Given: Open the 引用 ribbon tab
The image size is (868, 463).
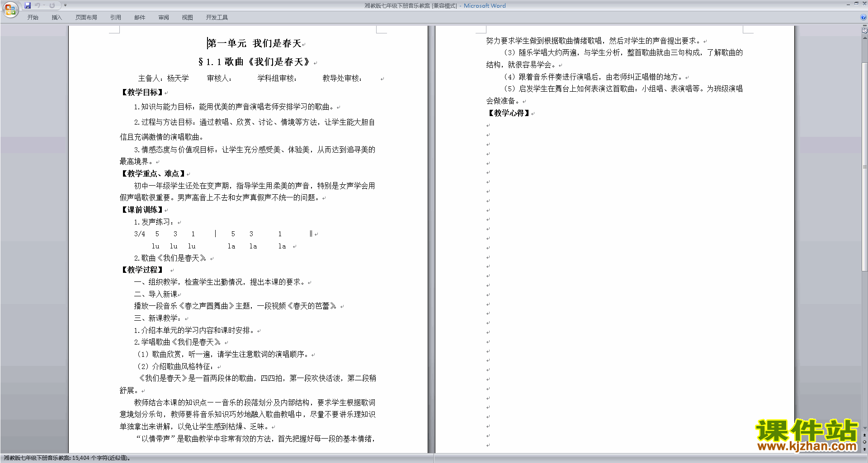Looking at the screenshot, I should 116,18.
